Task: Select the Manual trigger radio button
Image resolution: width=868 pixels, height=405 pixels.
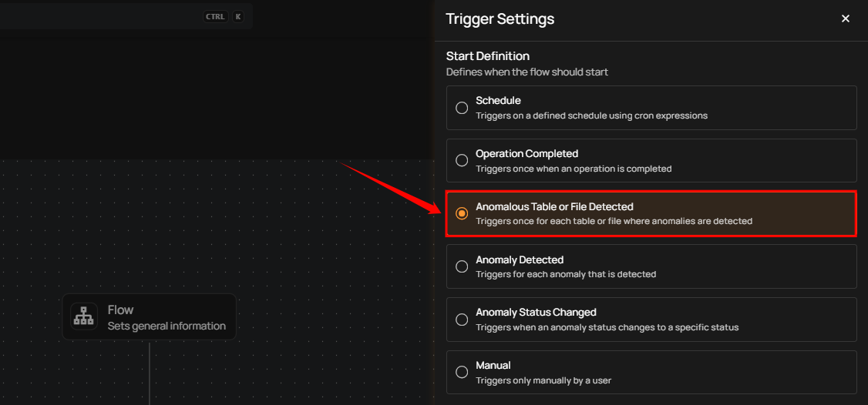Action: (462, 373)
